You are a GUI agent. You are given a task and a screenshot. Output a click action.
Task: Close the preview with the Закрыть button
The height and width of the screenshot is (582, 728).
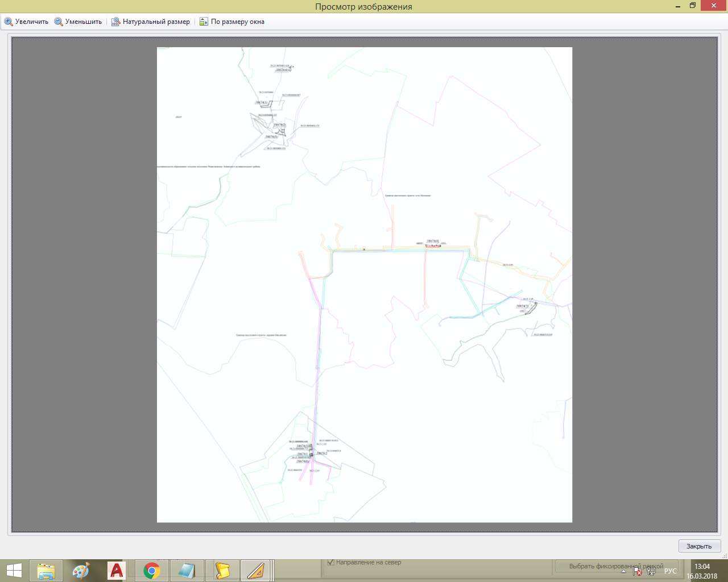coord(700,546)
